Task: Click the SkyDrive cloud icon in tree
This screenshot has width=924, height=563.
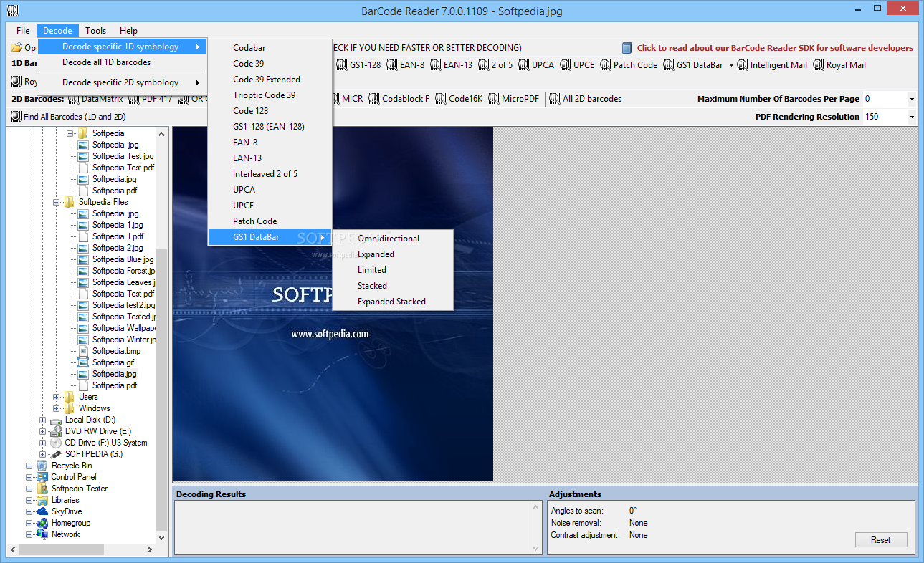Action: click(42, 511)
